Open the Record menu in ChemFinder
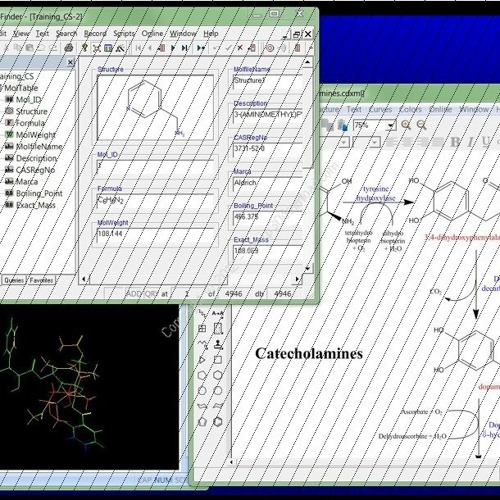This screenshot has width=500, height=500. (95, 34)
